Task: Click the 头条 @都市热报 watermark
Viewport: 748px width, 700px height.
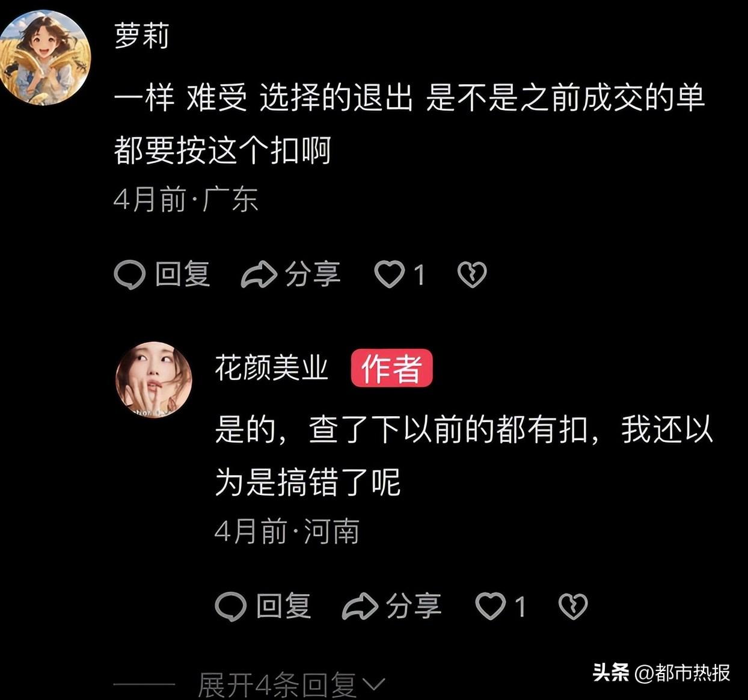Action: coord(661,672)
